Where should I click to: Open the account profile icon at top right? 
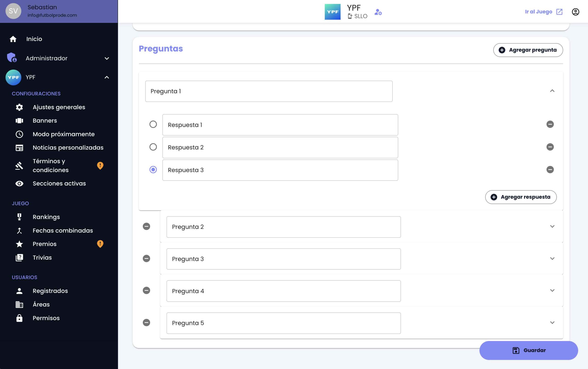point(575,12)
